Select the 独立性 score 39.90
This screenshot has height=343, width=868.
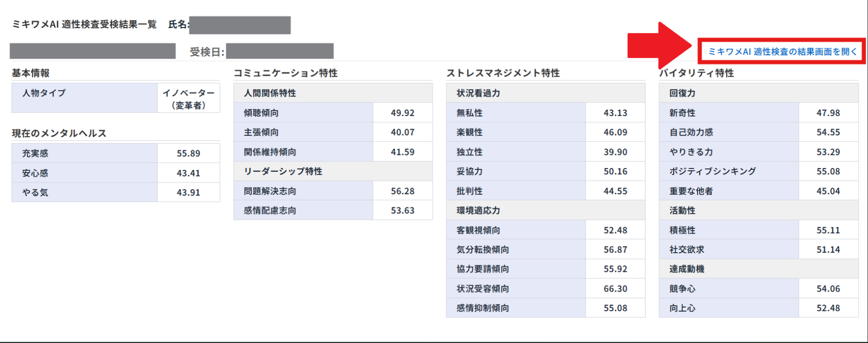615,152
